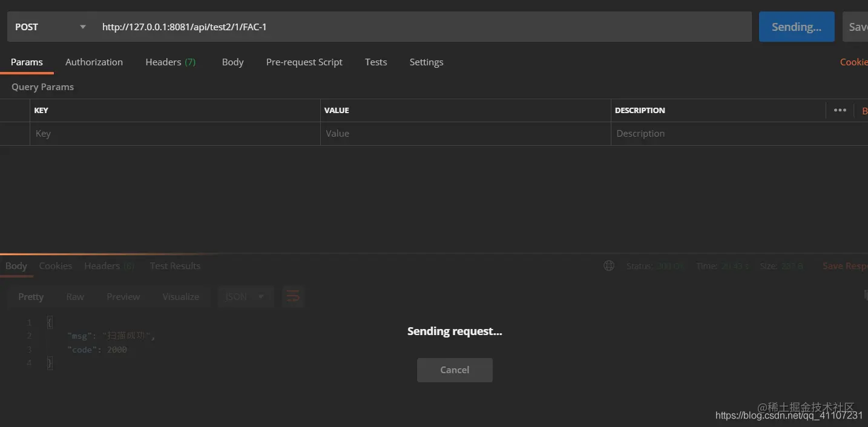
Task: Click the network globe icon
Action: pyautogui.click(x=609, y=266)
